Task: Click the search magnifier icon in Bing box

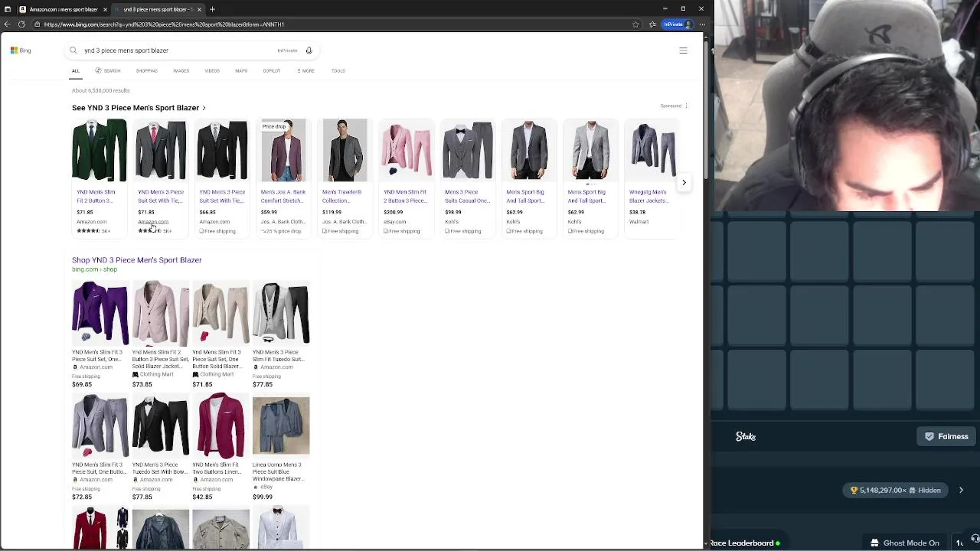Action: pos(73,51)
